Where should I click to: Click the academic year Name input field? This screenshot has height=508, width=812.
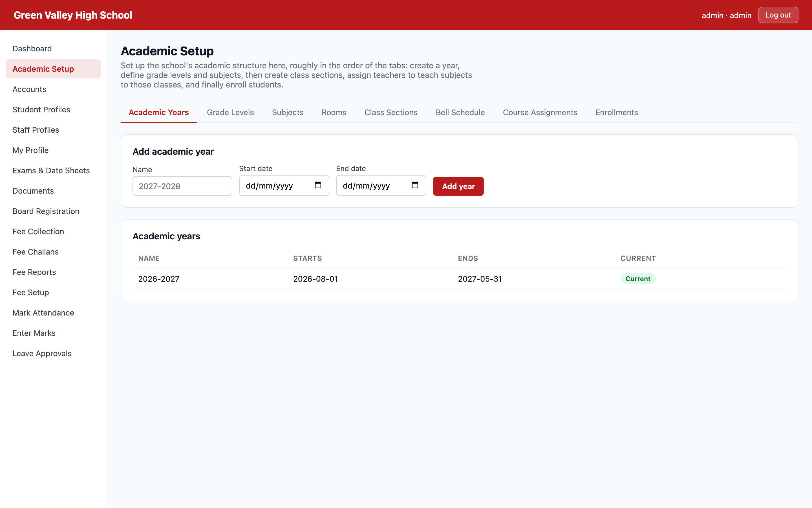click(182, 186)
